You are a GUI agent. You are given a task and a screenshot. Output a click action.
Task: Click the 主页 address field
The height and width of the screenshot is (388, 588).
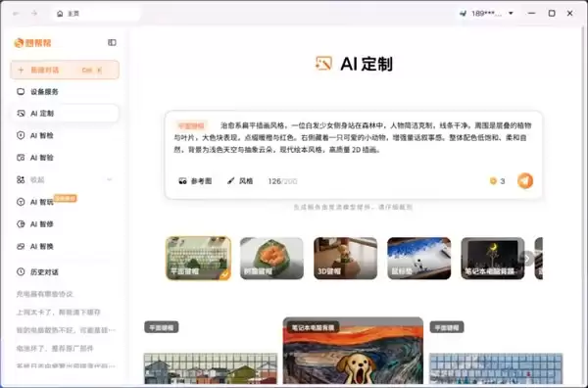click(x=97, y=14)
